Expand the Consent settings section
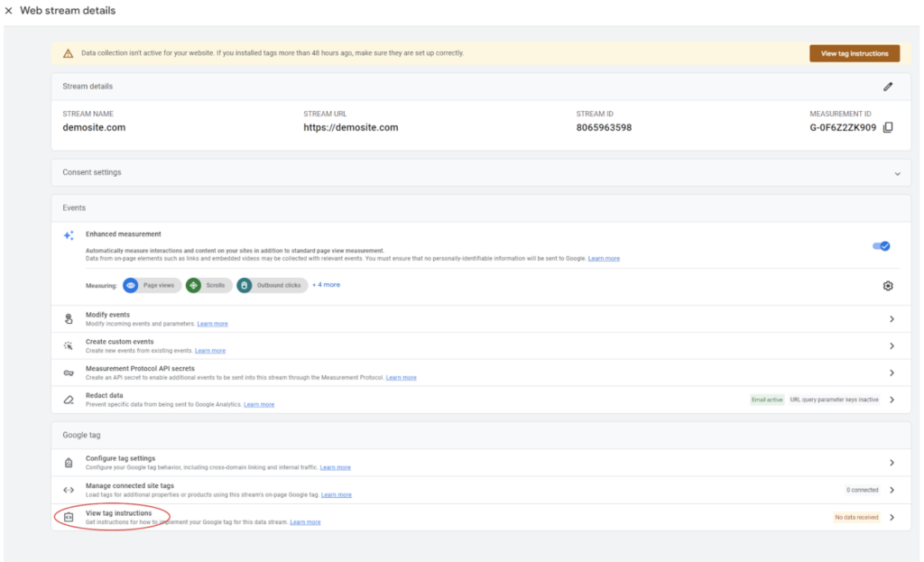 point(898,173)
